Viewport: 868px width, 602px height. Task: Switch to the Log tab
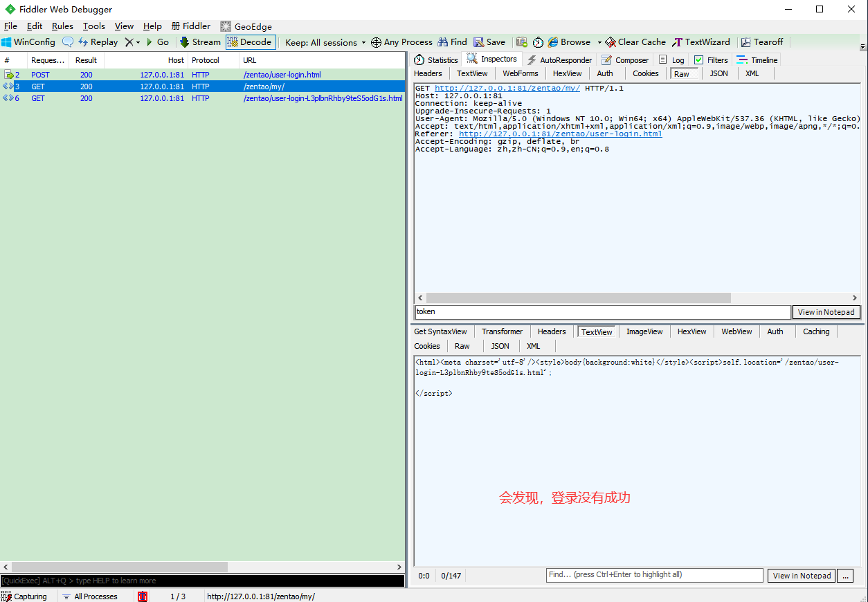[x=671, y=60]
